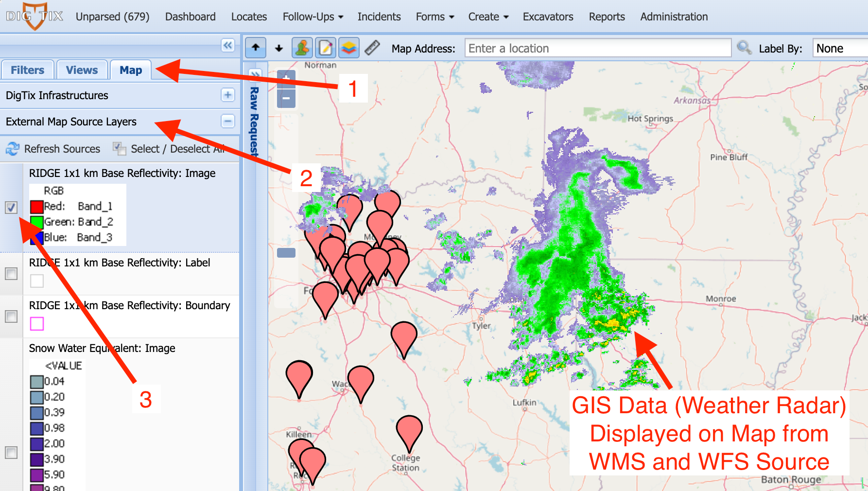Screen dimensions: 868x491
Task: Open the Administration menu item
Action: pyautogui.click(x=674, y=17)
